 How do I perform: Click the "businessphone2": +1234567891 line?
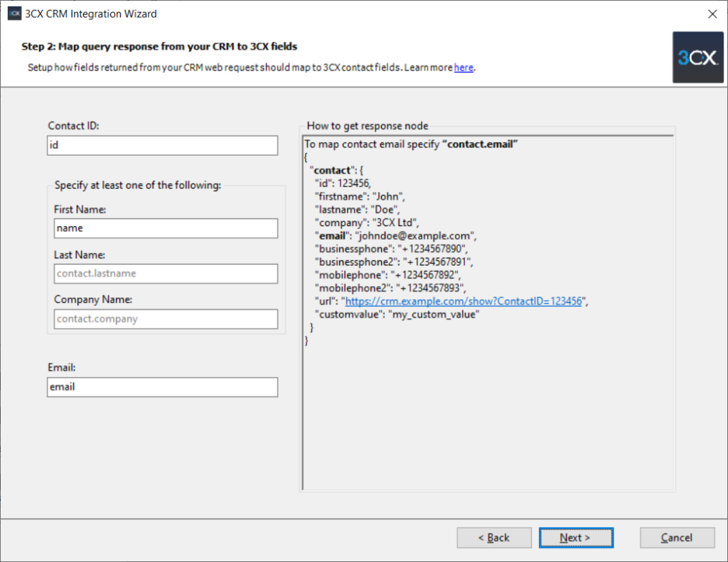pyautogui.click(x=394, y=262)
